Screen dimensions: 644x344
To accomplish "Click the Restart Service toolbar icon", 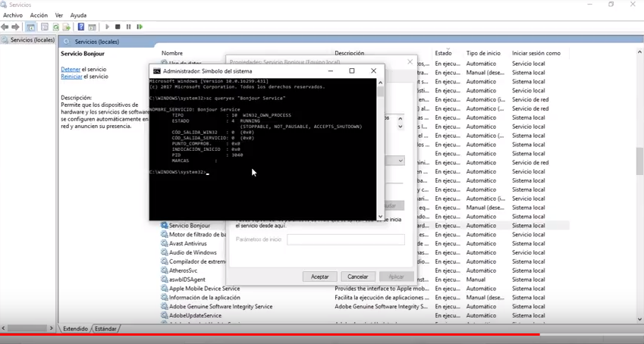I will (140, 27).
